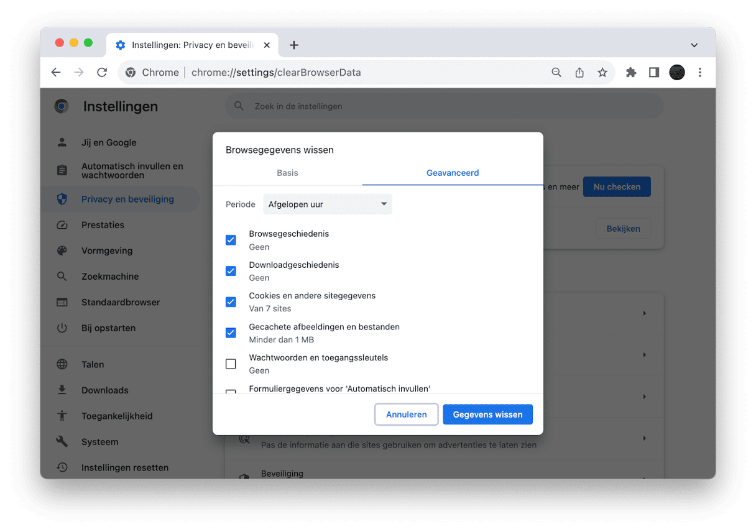756x532 pixels.
Task: Uncheck Cookies en andere sitegegevens
Action: pos(231,302)
